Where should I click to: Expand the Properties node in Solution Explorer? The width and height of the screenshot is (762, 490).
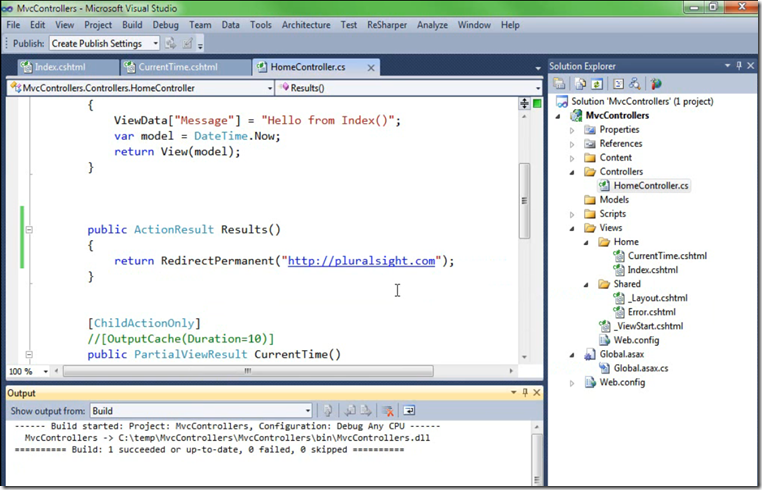572,130
